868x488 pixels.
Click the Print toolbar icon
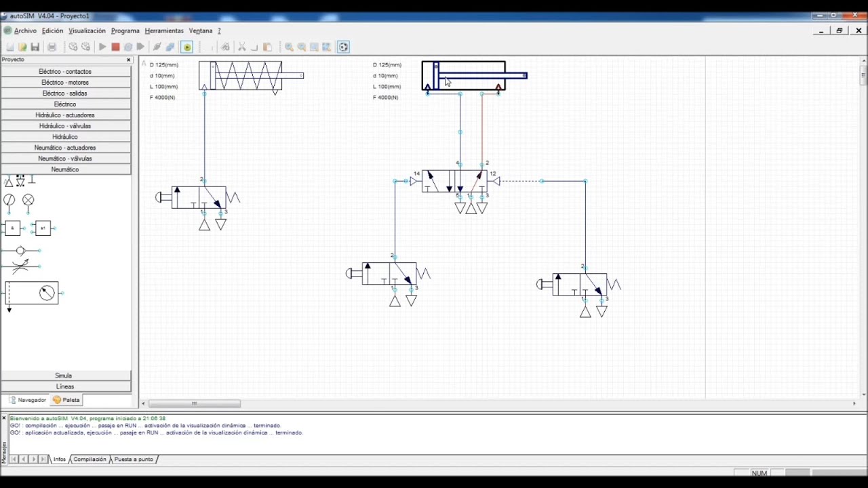click(x=52, y=47)
